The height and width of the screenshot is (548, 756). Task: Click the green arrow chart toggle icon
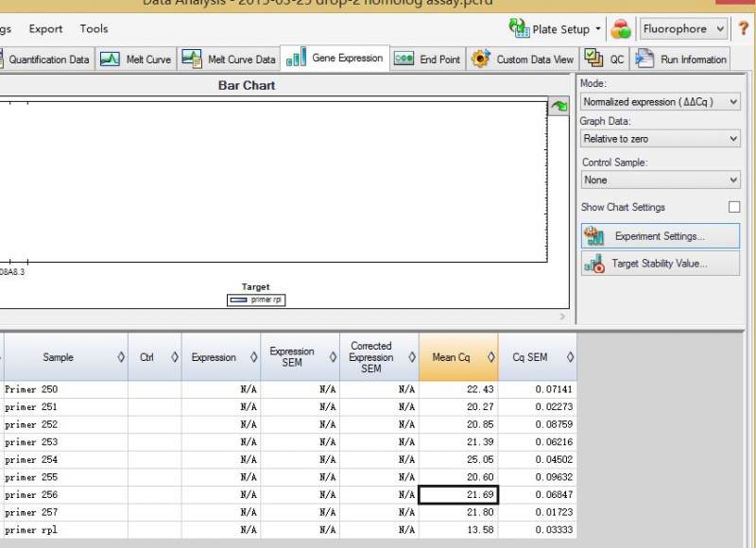click(x=558, y=106)
